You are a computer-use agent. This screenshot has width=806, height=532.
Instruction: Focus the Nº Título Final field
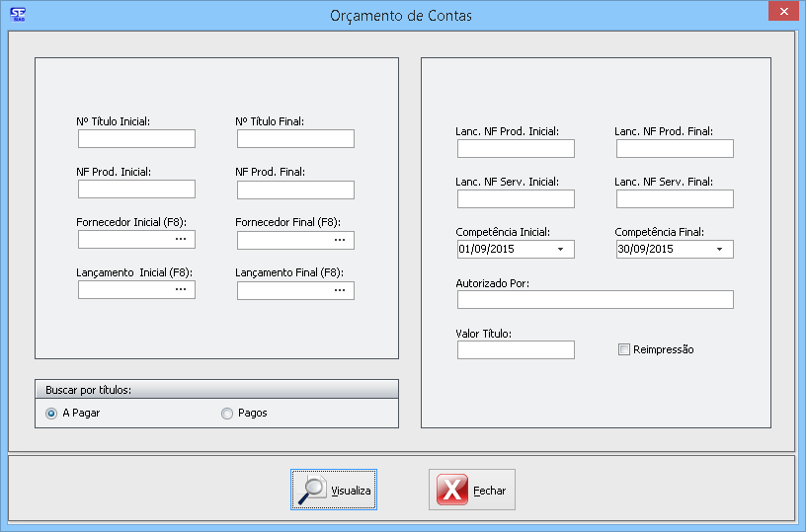pyautogui.click(x=295, y=139)
